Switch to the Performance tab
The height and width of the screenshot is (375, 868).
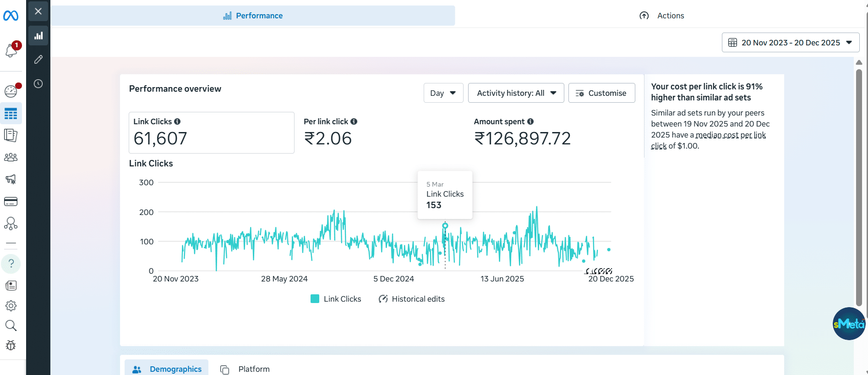(x=253, y=16)
